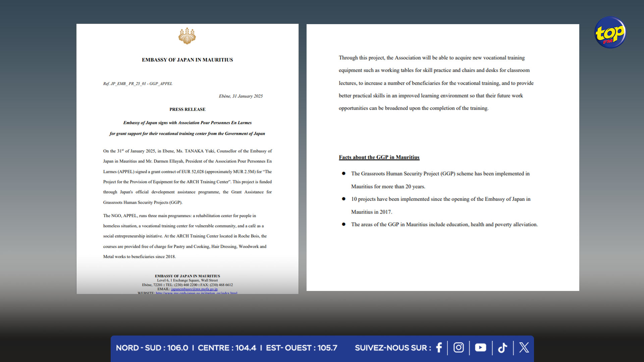Click the reference "Ref. JP_EMB_PR_25_01 - GGP_APPEL"

tap(138, 83)
